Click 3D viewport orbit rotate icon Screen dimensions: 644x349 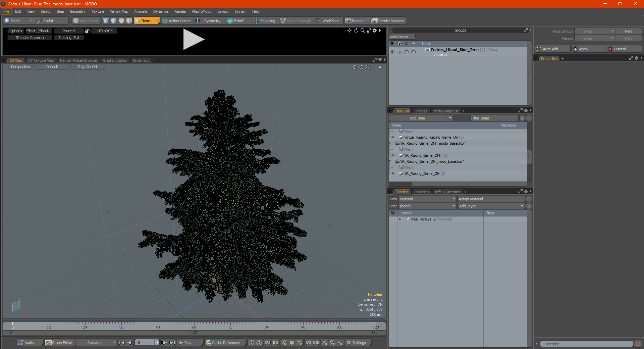click(x=361, y=67)
